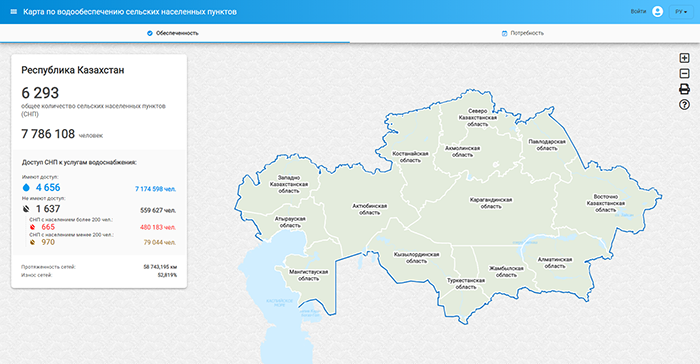This screenshot has width=700, height=364.
Task: Print the map using printer icon
Action: click(684, 89)
